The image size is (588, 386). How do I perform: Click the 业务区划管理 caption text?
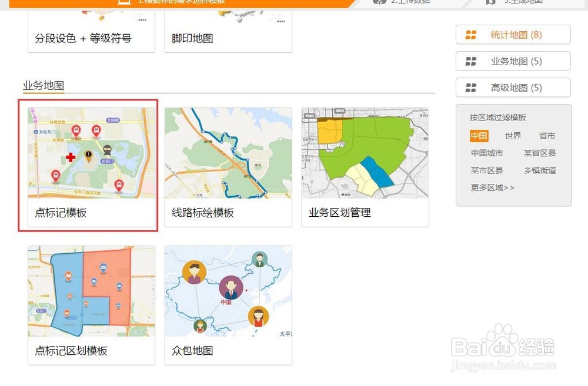pyautogui.click(x=340, y=213)
